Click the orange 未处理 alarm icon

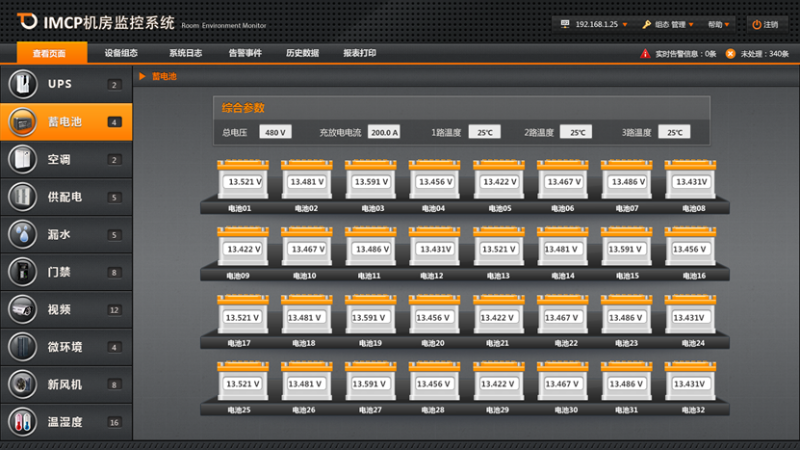tap(730, 54)
